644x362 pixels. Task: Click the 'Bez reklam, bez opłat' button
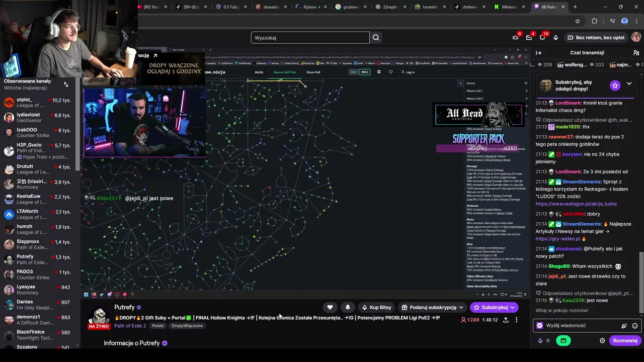(596, 37)
